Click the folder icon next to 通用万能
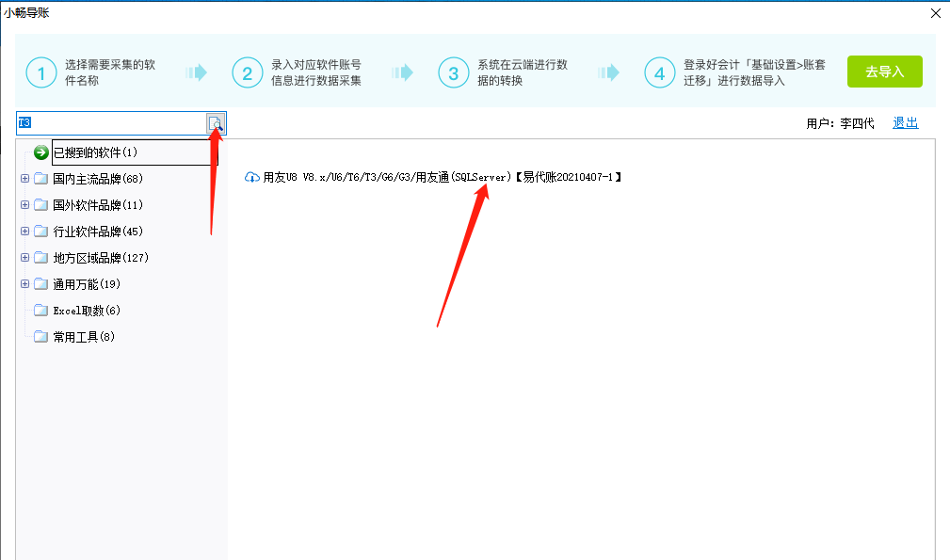The height and width of the screenshot is (560, 950). tap(40, 283)
